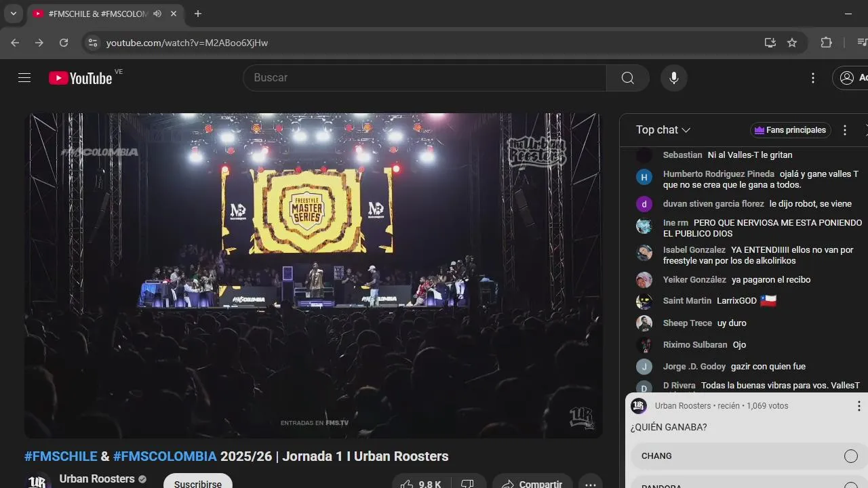Start voice search with the microphone
Image resolution: width=868 pixels, height=488 pixels.
pyautogui.click(x=674, y=78)
